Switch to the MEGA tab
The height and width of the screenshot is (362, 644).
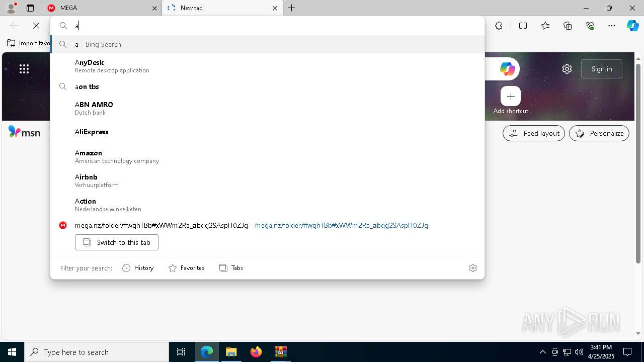102,8
